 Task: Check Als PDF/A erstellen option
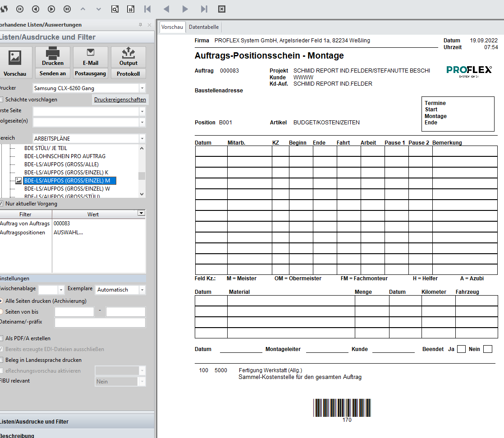1,338
